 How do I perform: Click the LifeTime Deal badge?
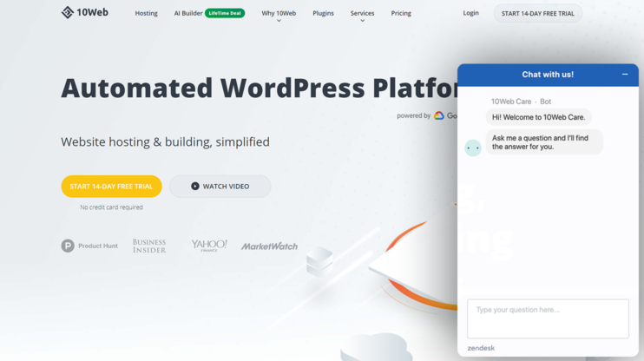pyautogui.click(x=225, y=13)
